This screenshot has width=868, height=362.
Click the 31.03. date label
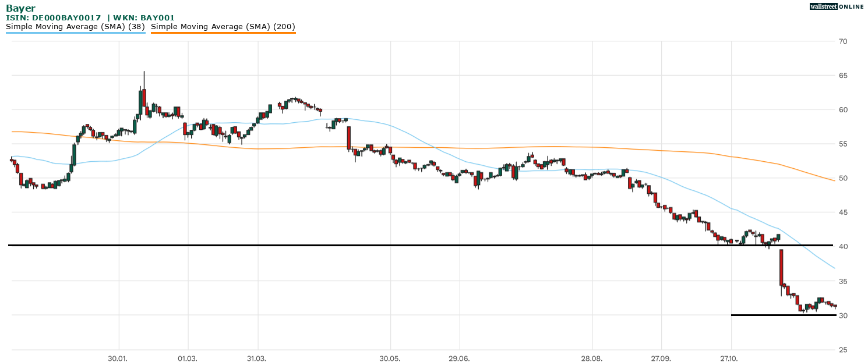click(256, 359)
